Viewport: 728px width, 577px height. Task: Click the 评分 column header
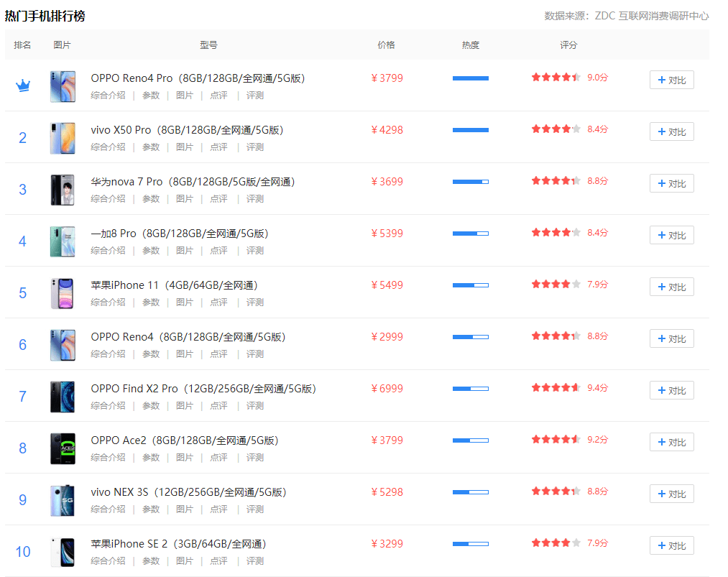point(568,45)
